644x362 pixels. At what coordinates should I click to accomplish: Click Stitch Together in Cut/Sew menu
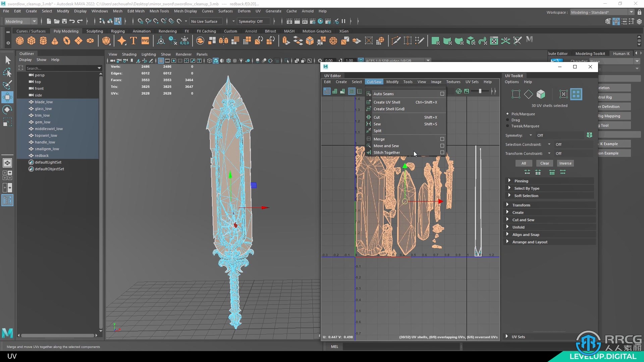(x=386, y=152)
